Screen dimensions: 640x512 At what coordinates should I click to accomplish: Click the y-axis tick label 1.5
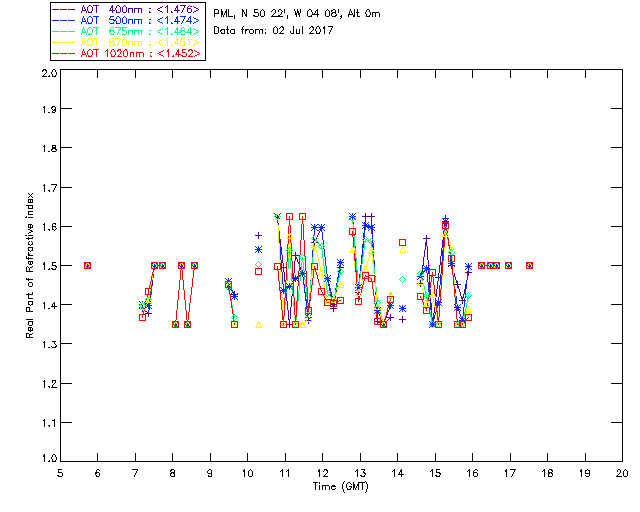coord(49,266)
